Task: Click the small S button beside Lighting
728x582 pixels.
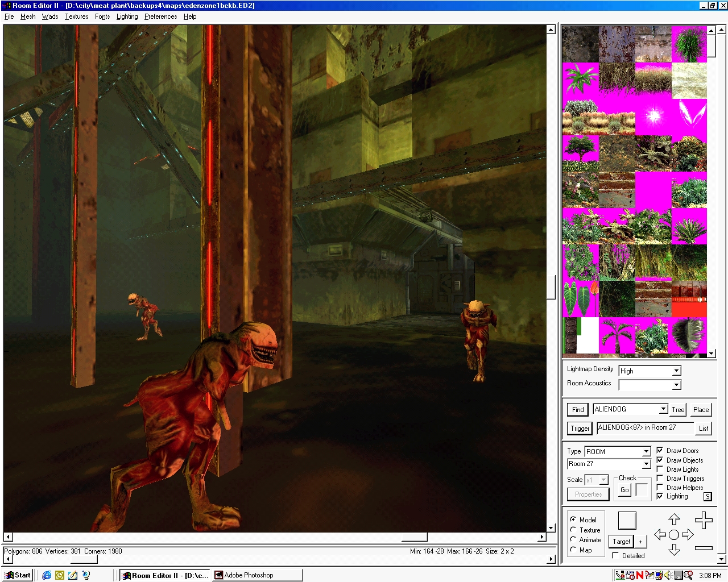Action: click(708, 496)
